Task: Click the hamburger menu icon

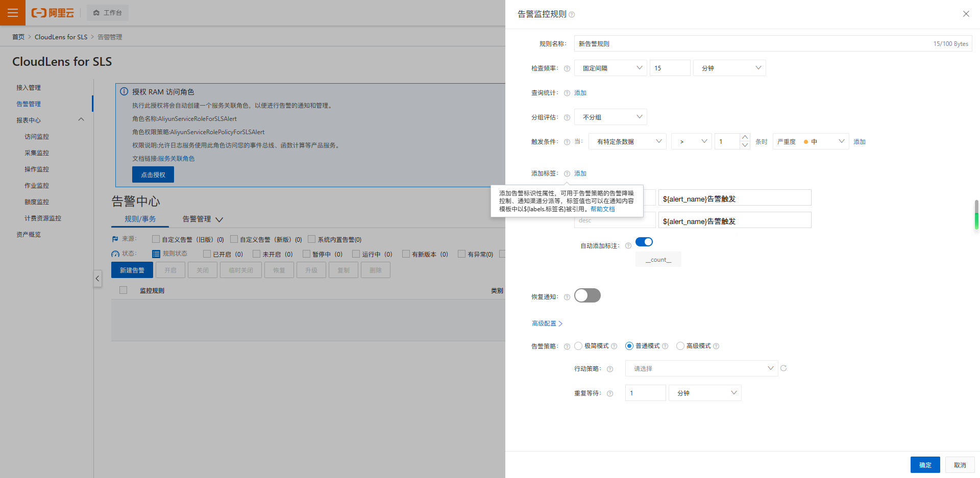Action: [x=13, y=13]
